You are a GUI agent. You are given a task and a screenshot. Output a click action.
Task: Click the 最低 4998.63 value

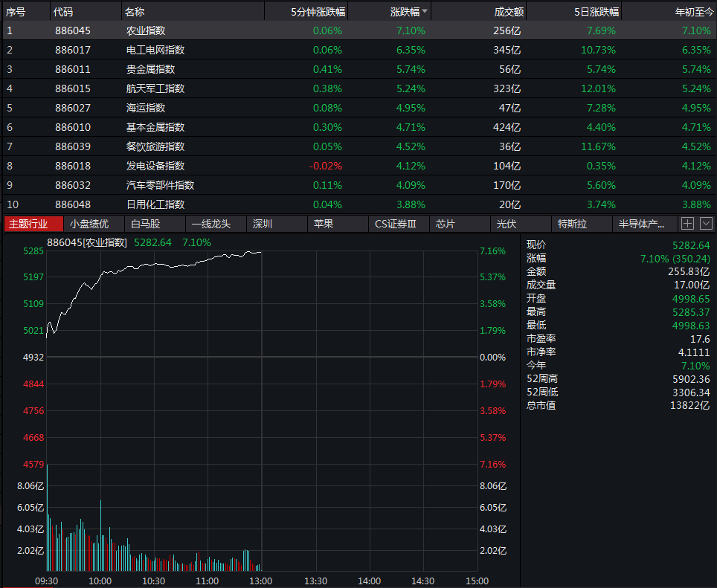tap(691, 326)
